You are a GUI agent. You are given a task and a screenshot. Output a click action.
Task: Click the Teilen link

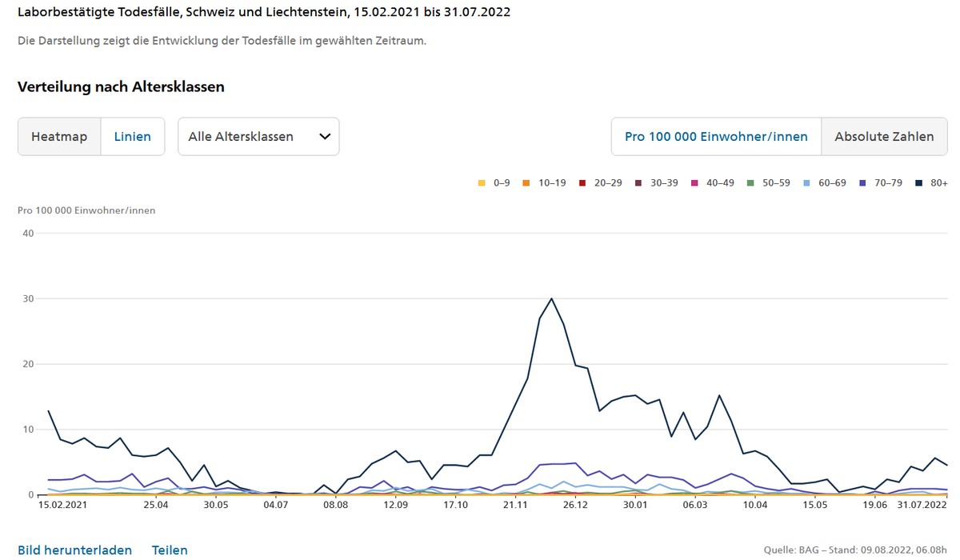pos(170,550)
